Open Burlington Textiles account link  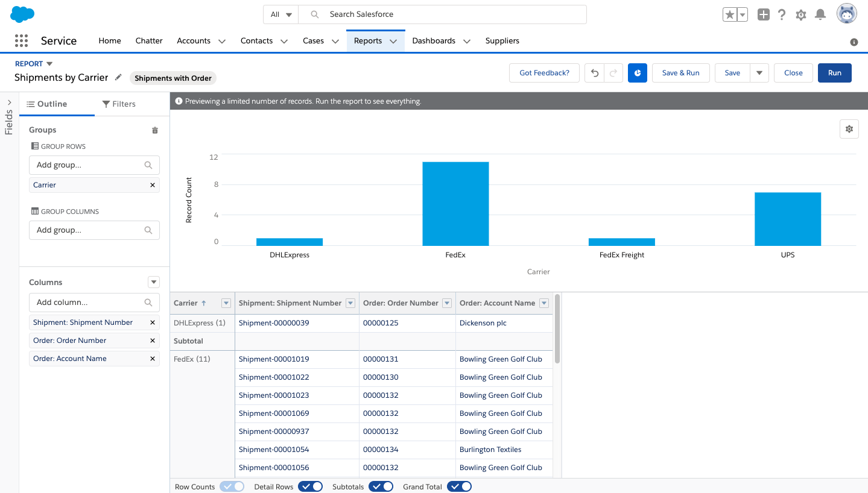click(490, 450)
